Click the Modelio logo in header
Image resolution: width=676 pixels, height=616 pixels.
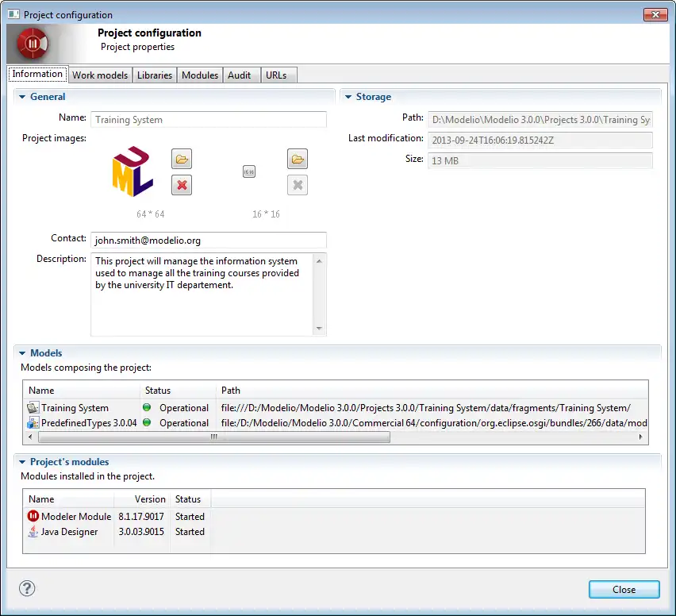(33, 44)
